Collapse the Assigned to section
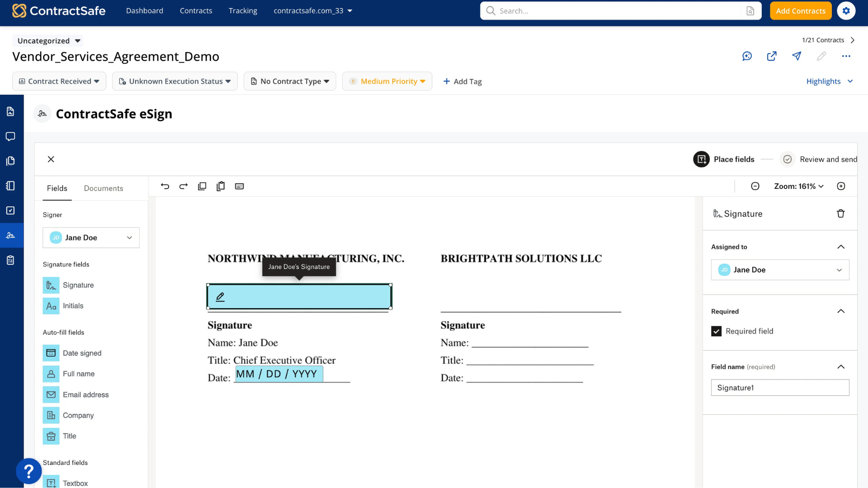Image resolution: width=868 pixels, height=488 pixels. tap(841, 247)
